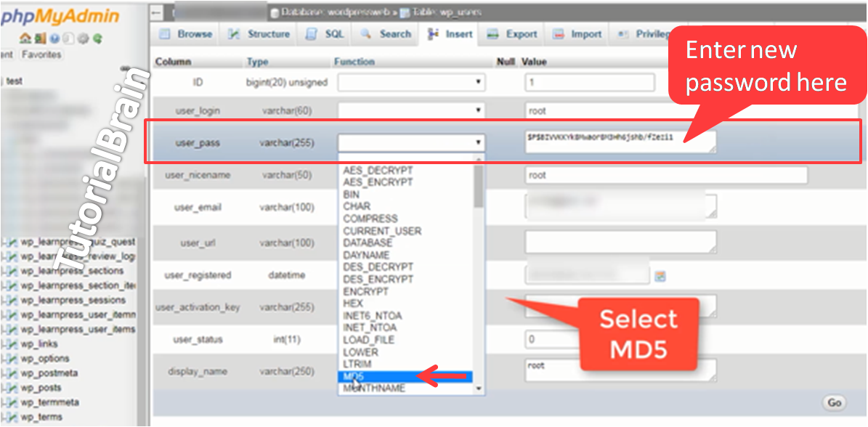Viewport: 868px width, 427px height.
Task: Choose MD5 from function list
Action: [x=405, y=377]
